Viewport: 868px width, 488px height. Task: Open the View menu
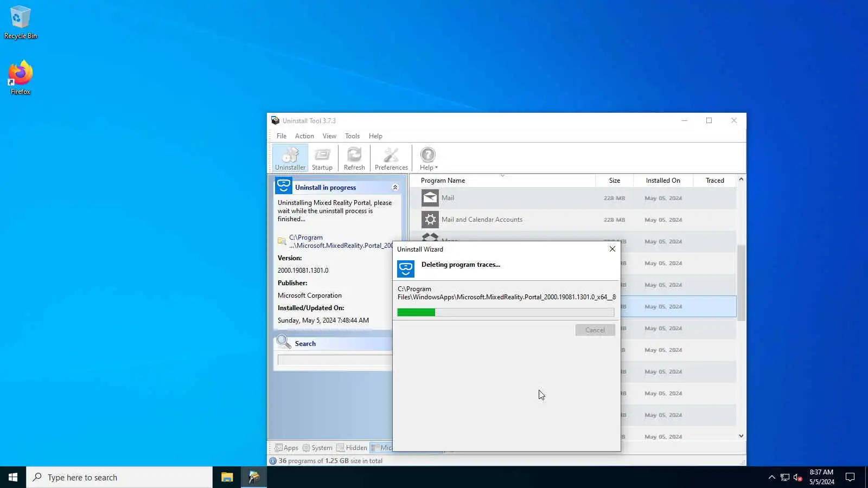329,136
